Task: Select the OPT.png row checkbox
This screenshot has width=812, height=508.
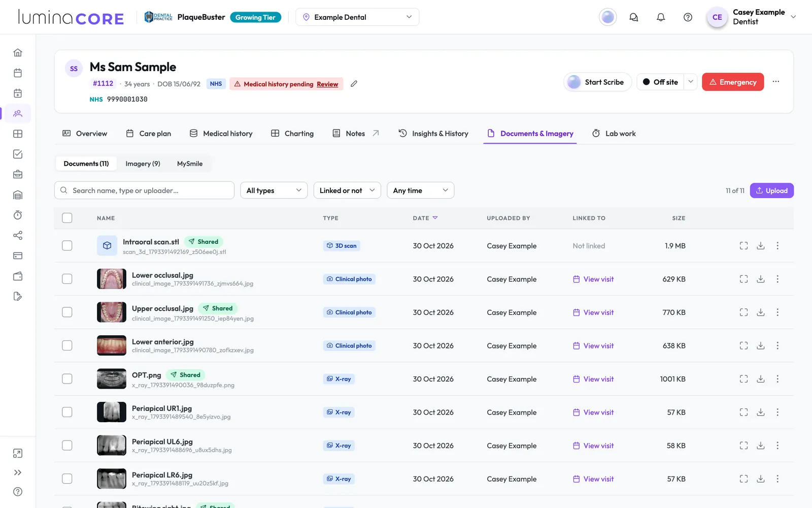Action: pos(67,379)
